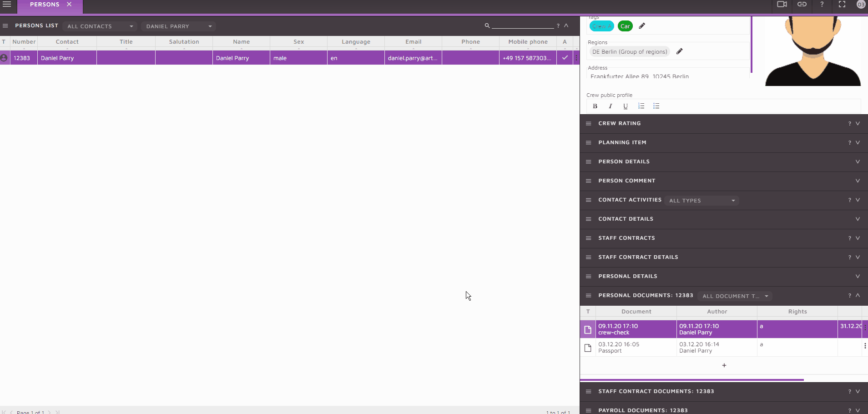868x414 pixels.
Task: Click the green Car tag chip
Action: tap(626, 26)
